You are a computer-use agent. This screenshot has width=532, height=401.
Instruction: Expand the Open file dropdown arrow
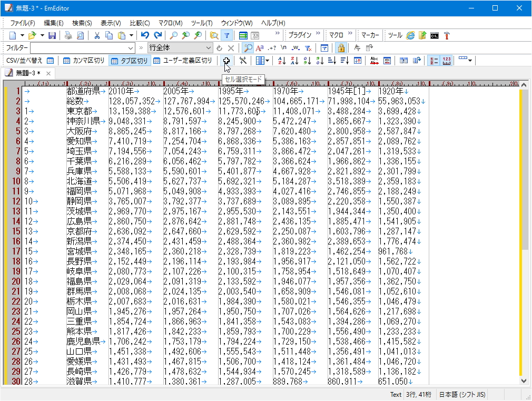pyautogui.click(x=42, y=35)
